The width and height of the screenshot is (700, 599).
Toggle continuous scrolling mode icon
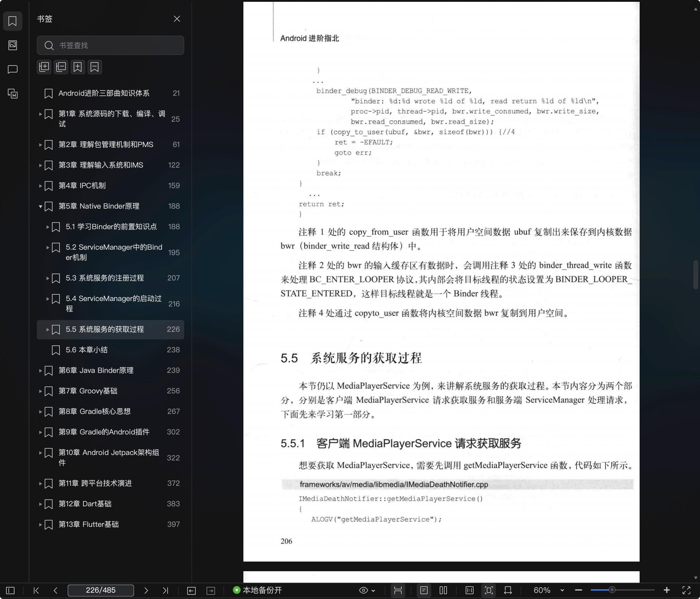398,590
